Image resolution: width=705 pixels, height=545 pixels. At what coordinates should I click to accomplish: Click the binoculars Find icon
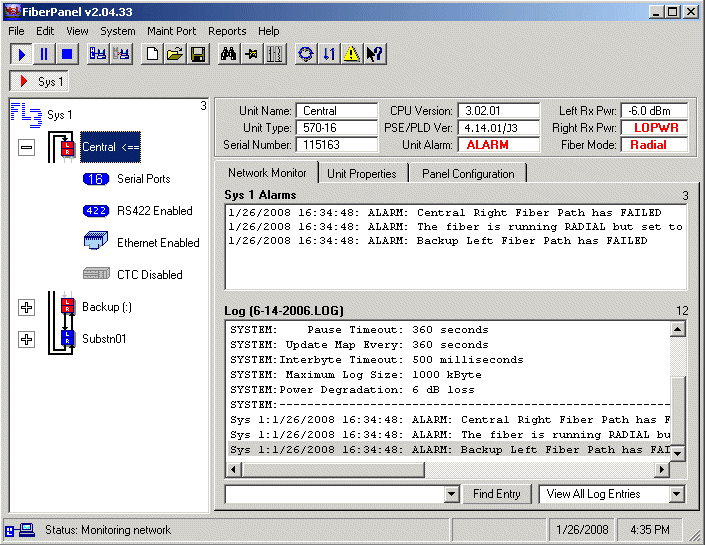tap(229, 54)
